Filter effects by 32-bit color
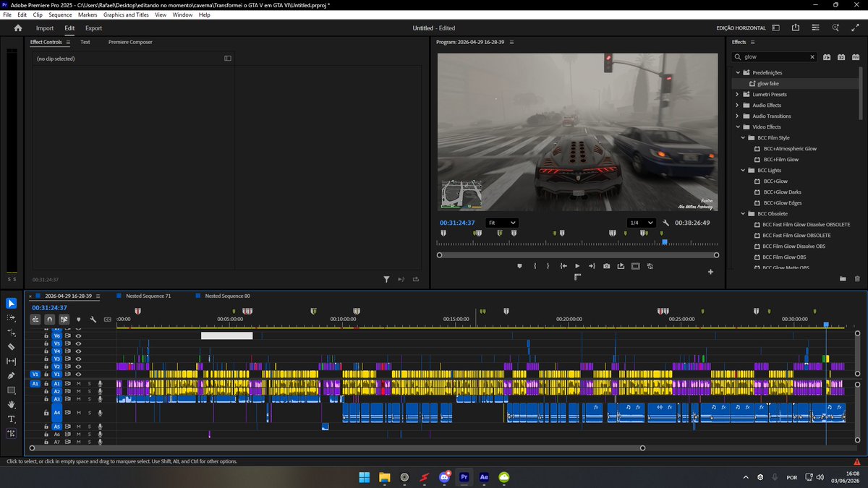Image resolution: width=868 pixels, height=488 pixels. pos(841,56)
